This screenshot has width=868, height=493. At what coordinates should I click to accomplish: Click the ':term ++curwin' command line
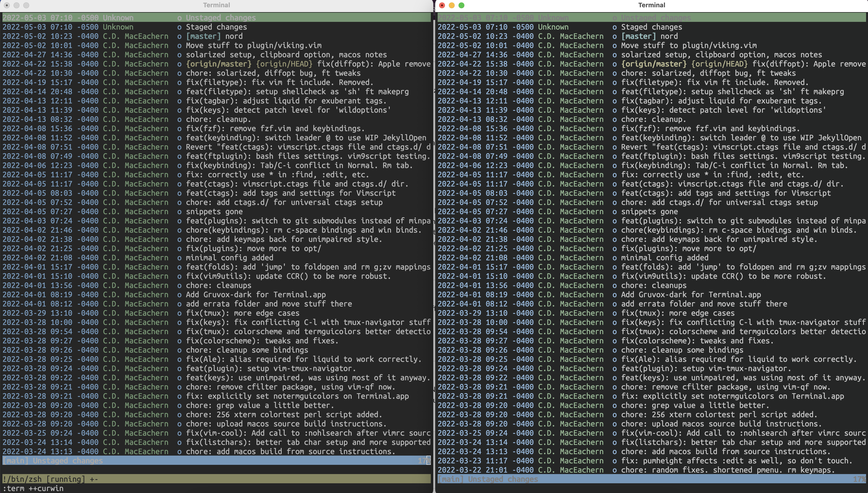click(33, 488)
